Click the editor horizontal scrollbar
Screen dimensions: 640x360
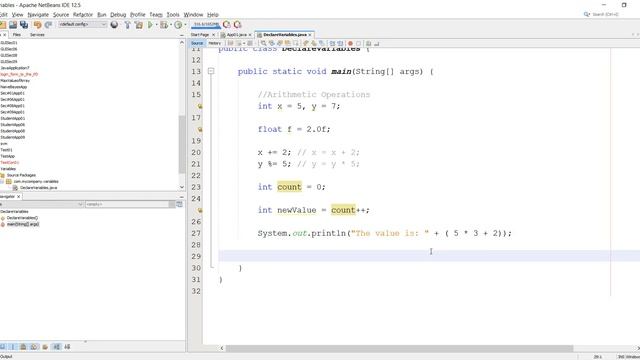pyautogui.click(x=400, y=348)
